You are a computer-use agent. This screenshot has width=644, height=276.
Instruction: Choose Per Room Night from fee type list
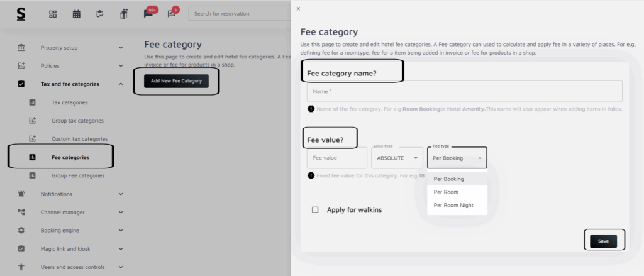tap(453, 205)
